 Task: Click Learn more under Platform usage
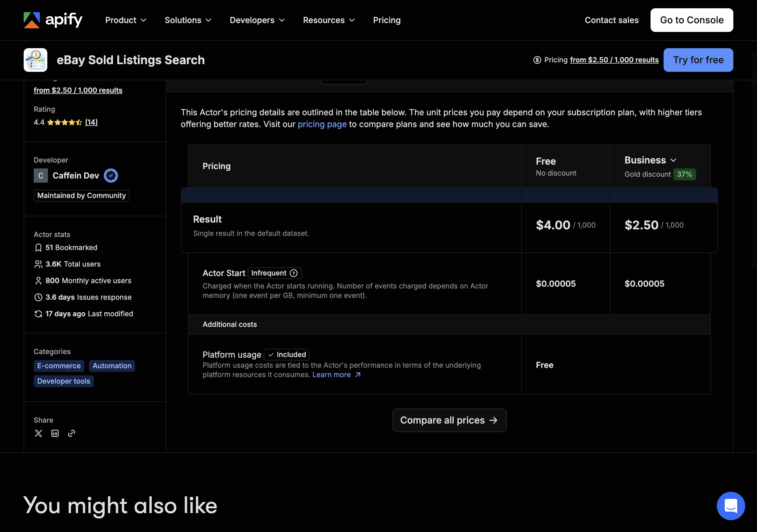pos(336,375)
